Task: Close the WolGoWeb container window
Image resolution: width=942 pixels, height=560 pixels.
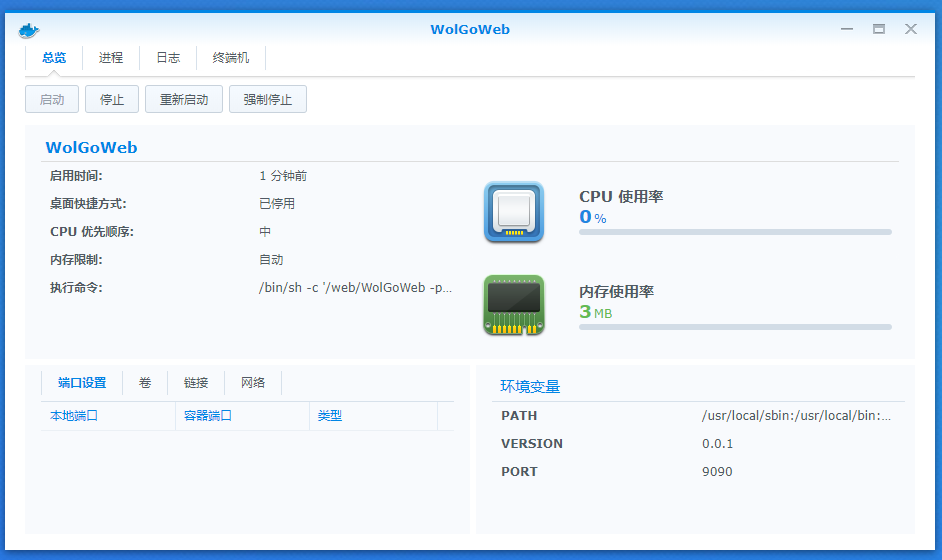Action: [x=911, y=29]
